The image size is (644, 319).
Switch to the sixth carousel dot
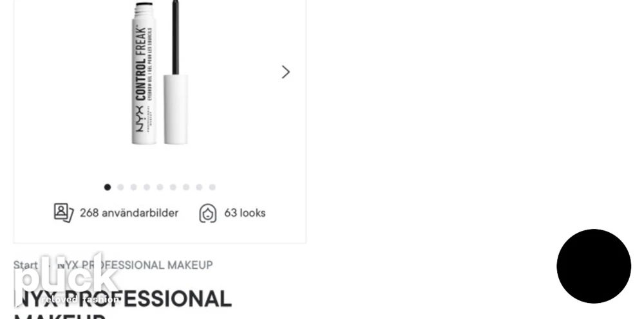tap(173, 187)
